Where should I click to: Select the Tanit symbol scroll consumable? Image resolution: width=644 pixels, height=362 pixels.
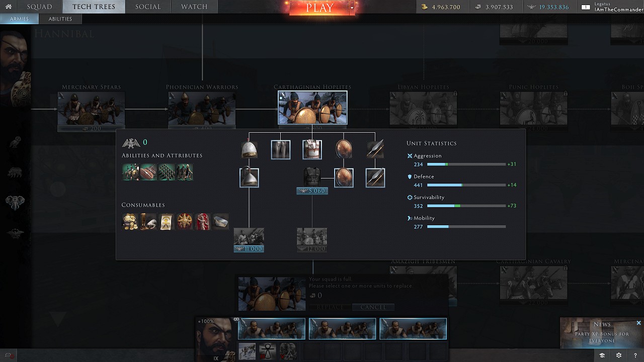coord(167,221)
